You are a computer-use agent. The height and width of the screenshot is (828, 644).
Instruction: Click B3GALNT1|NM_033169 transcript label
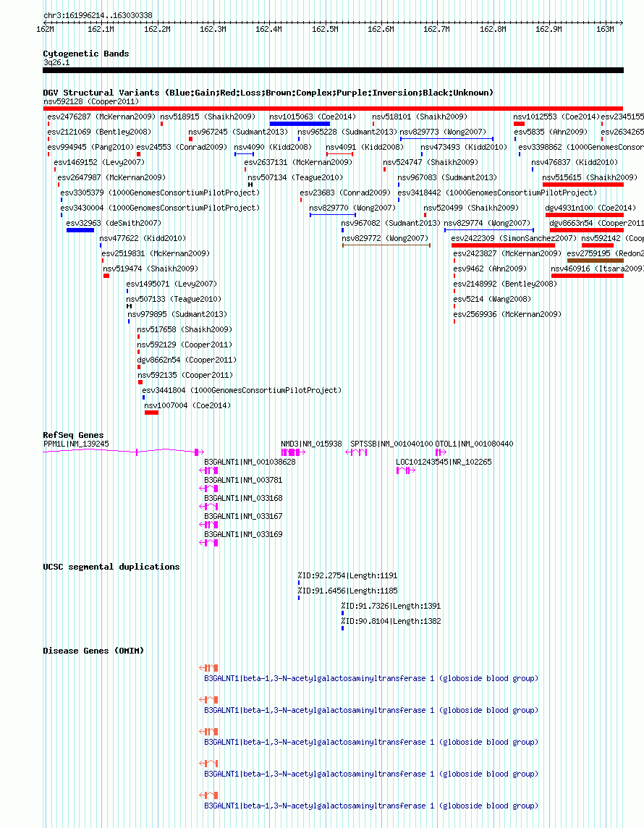(243, 534)
